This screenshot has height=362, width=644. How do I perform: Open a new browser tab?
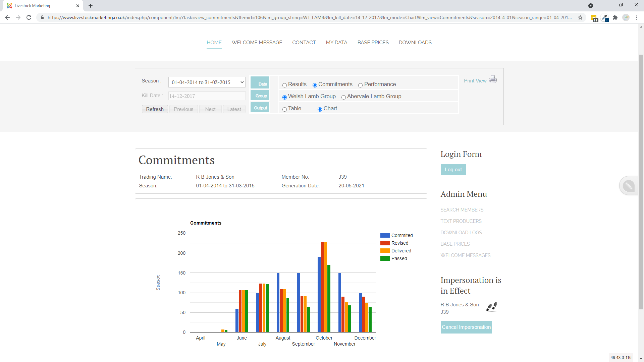pos(91,6)
